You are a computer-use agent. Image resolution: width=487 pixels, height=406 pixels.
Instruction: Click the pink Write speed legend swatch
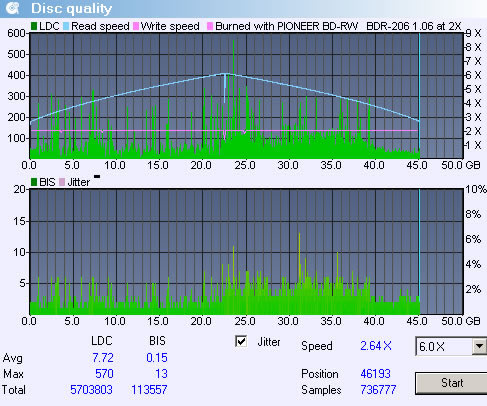[136, 26]
